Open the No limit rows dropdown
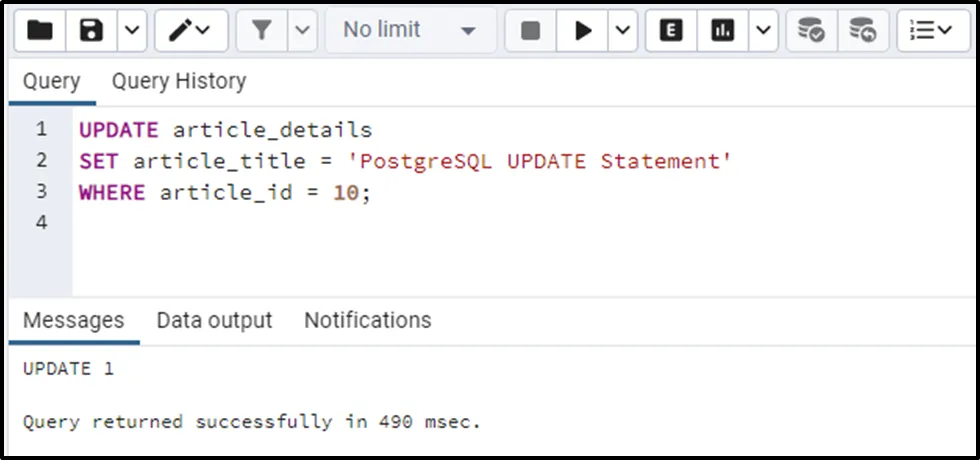 click(409, 31)
